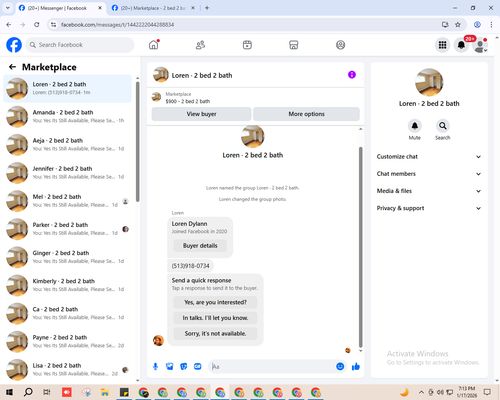Reload the page
The width and height of the screenshot is (500, 400).
click(x=37, y=25)
